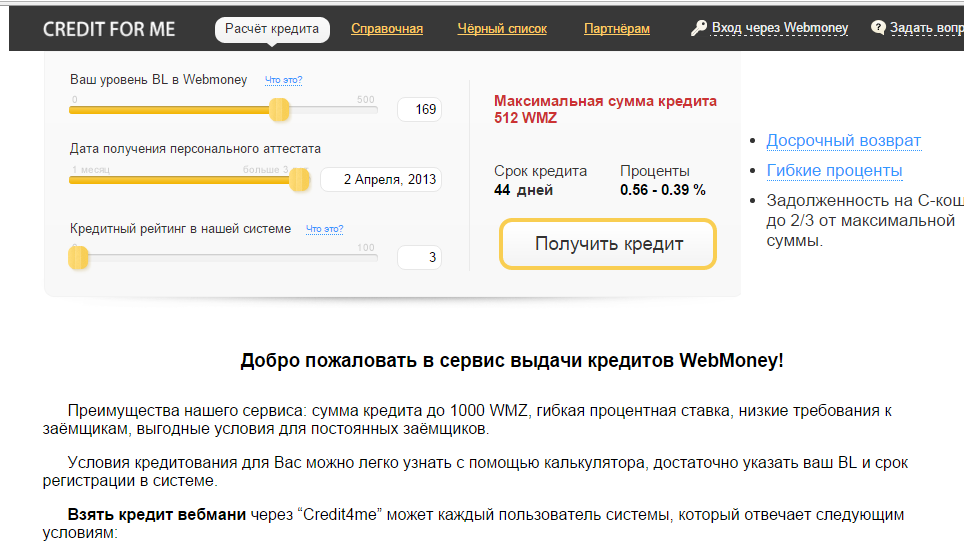Image resolution: width=964 pixels, height=554 pixels.
Task: Click the credit rating field showing 3
Action: point(419,258)
